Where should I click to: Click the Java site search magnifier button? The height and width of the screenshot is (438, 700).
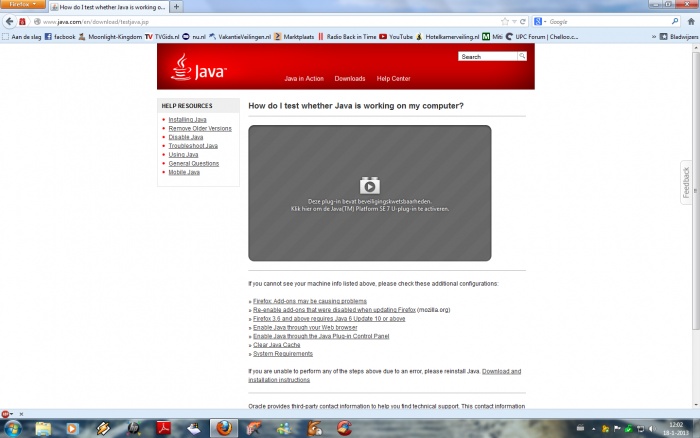point(522,56)
